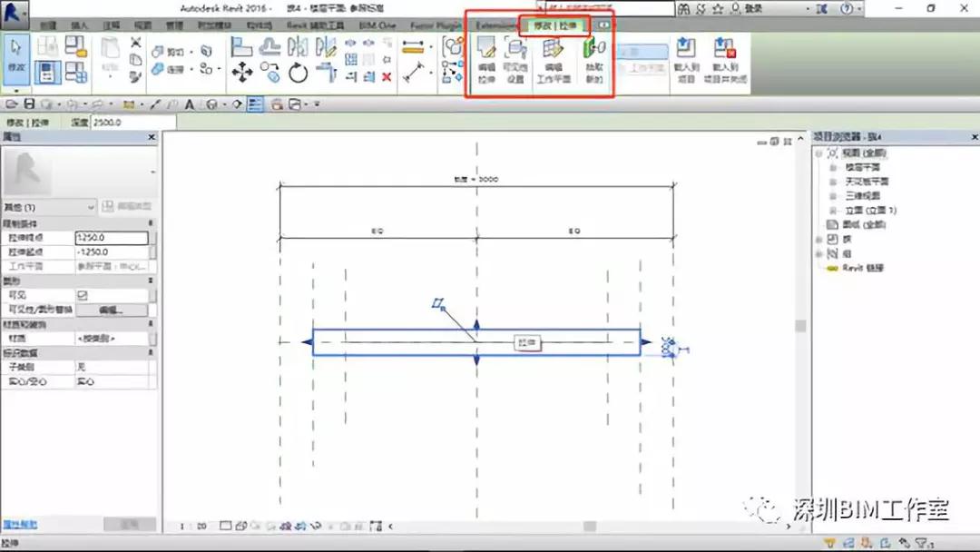Click the Depth input field showing 2500.0
The width and height of the screenshot is (980, 552).
coord(132,123)
